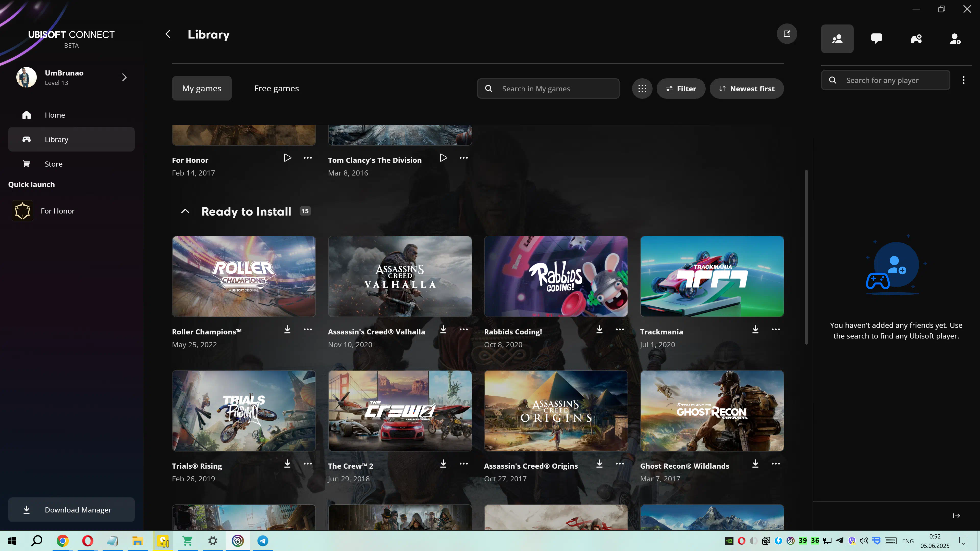The image size is (980, 551).
Task: Click Tom Clancy's The Division title
Action: [375, 160]
